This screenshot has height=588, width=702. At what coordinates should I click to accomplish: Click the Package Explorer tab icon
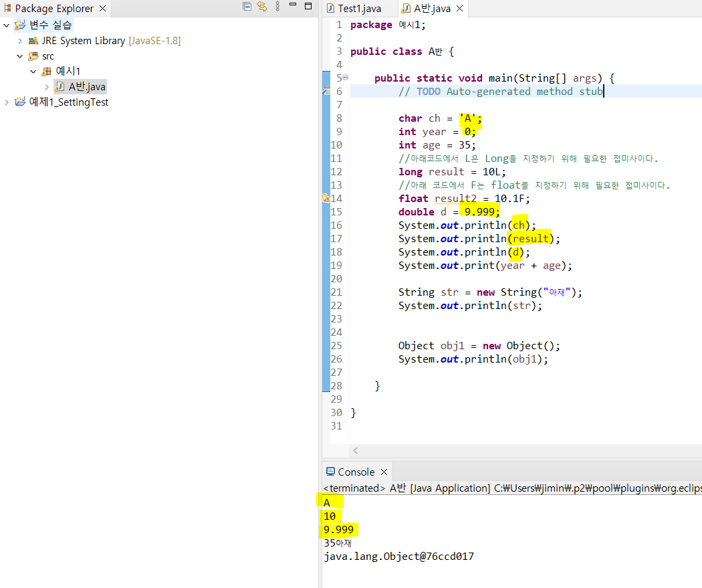coord(7,7)
